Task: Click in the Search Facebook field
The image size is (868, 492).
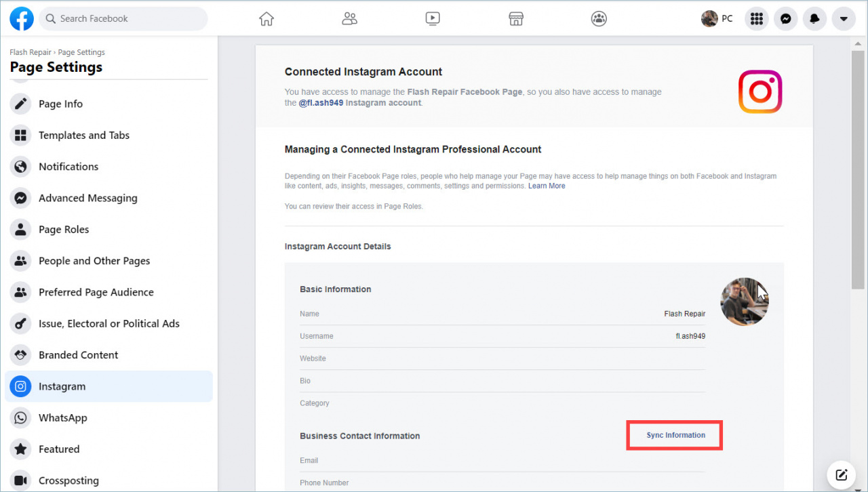Action: click(x=123, y=19)
